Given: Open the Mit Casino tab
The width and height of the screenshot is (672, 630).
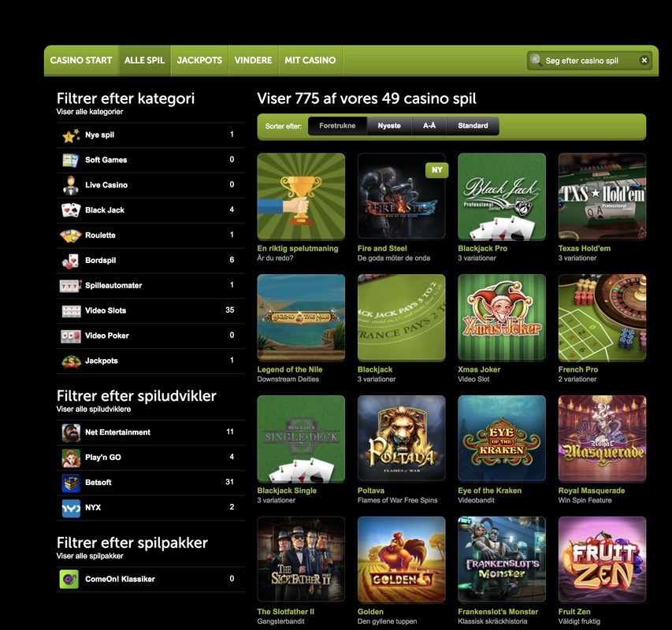Looking at the screenshot, I should 310,61.
